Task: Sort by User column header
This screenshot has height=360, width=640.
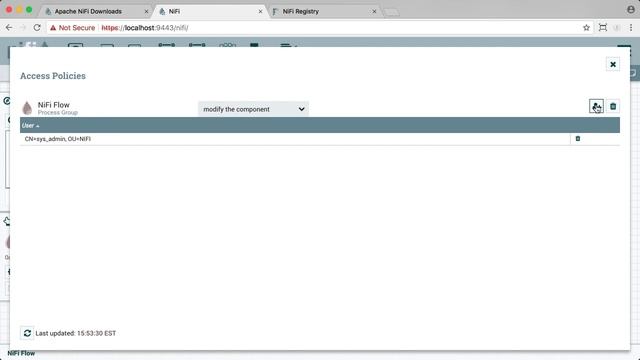Action: click(x=30, y=125)
